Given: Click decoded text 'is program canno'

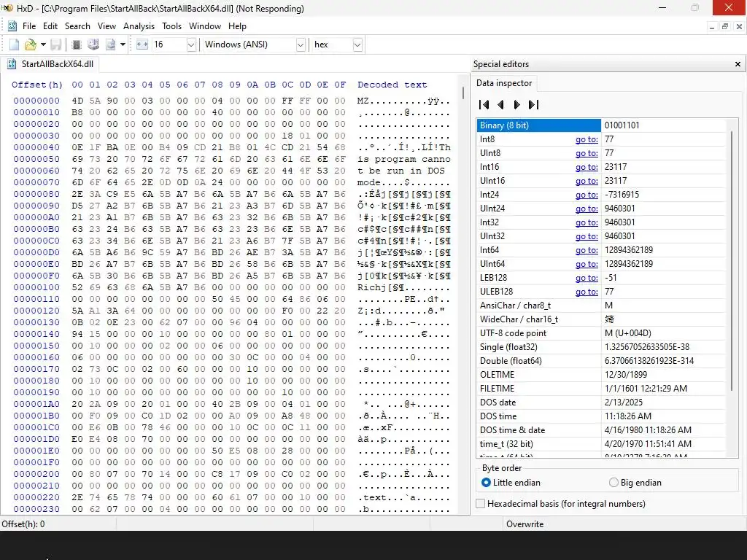Looking at the screenshot, I should pos(403,159).
